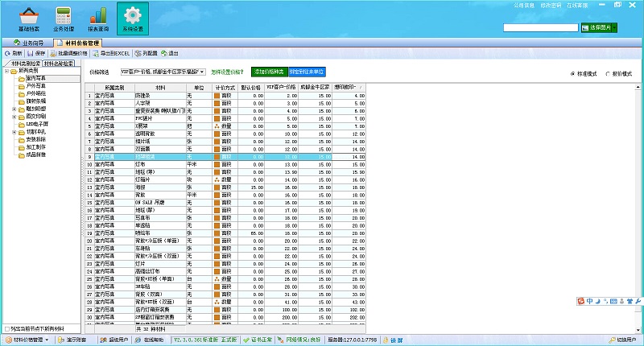Viewport: 644px width, 346px height.
Task: Click the search input field at top right
Action: pyautogui.click(x=539, y=28)
